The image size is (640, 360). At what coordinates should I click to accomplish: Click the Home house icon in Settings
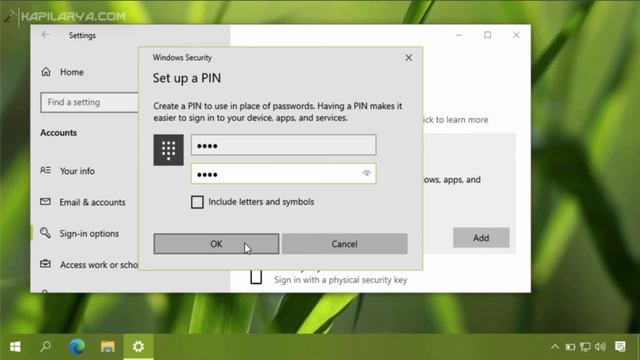(x=46, y=72)
